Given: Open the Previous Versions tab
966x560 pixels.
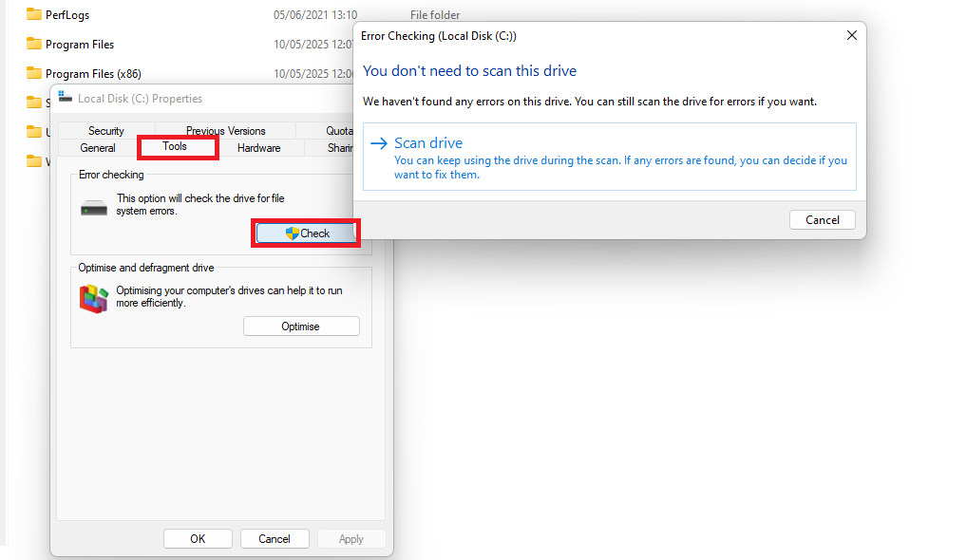Looking at the screenshot, I should (225, 130).
